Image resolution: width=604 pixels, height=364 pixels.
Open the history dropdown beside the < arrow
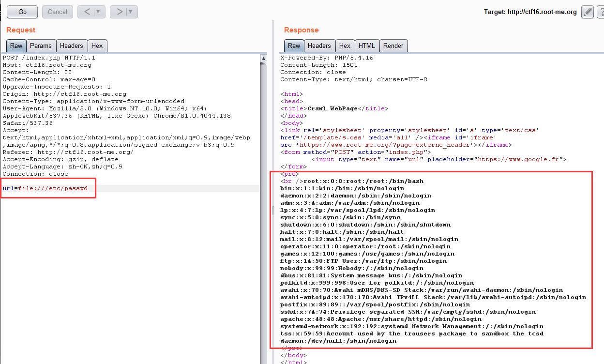click(x=98, y=12)
